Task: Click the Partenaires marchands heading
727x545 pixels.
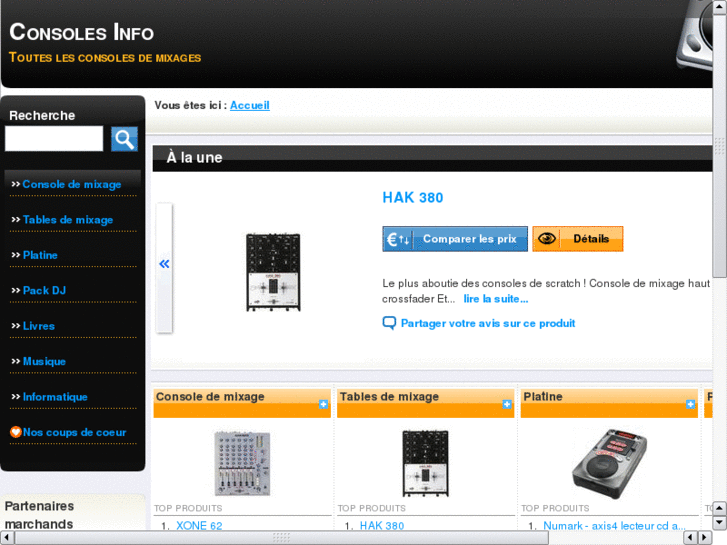Action: pos(39,515)
